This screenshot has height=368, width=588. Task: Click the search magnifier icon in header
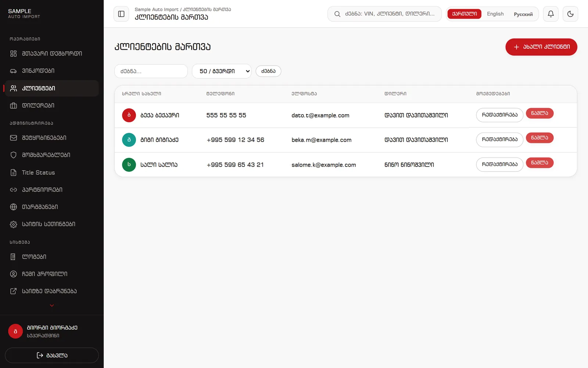click(337, 14)
